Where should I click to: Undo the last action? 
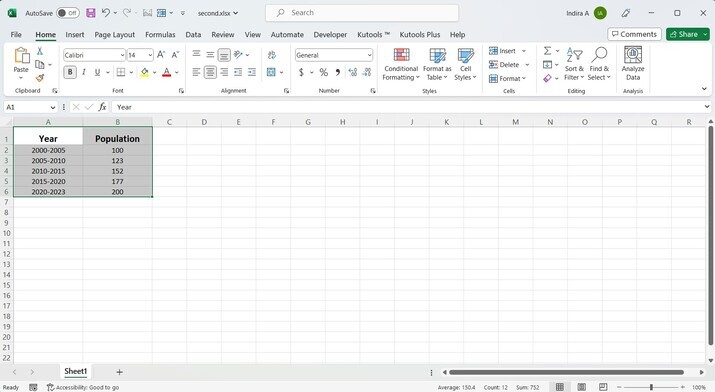106,13
